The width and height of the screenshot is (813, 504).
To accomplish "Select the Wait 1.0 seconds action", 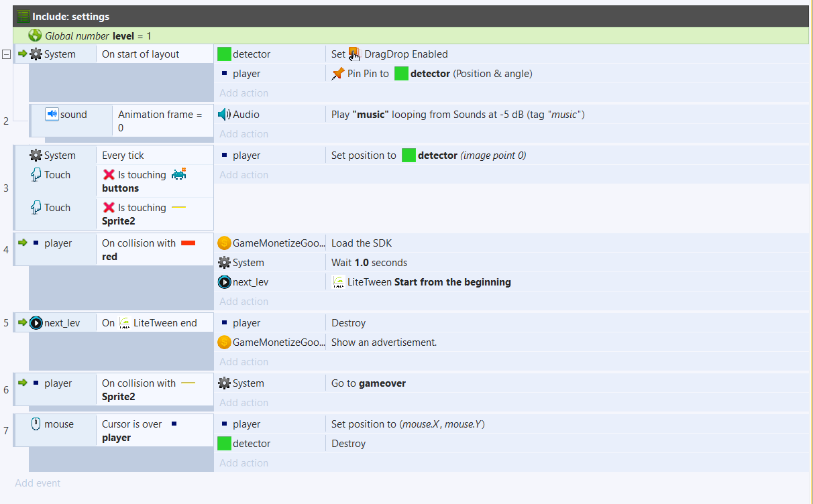I will point(369,263).
